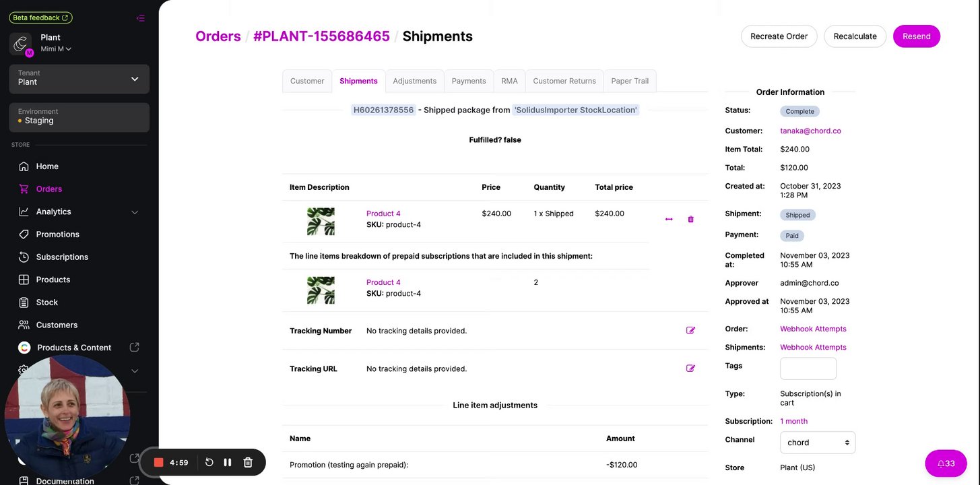Open the Channel chord dropdown
Image resolution: width=980 pixels, height=485 pixels.
click(818, 443)
